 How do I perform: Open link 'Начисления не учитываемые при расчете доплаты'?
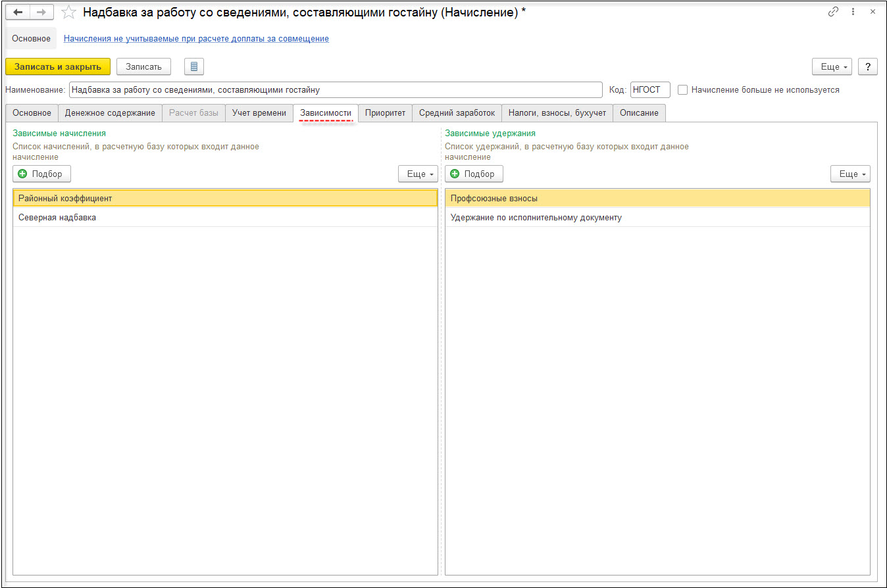[x=196, y=39]
